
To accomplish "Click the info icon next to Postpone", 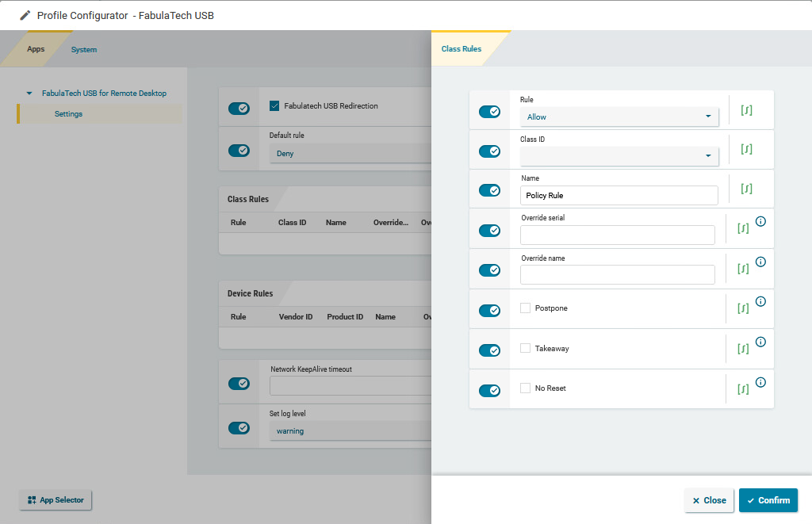I will (760, 301).
